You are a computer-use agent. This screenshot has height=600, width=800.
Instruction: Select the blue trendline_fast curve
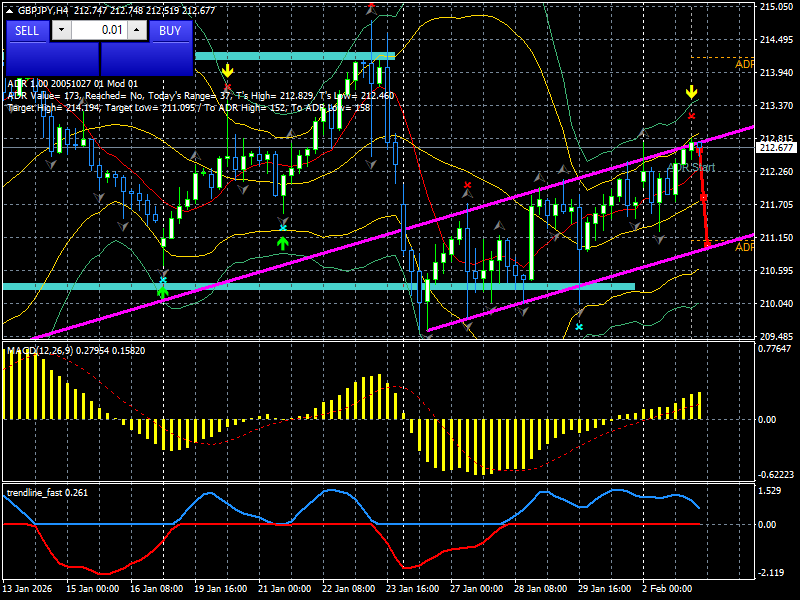[352, 507]
